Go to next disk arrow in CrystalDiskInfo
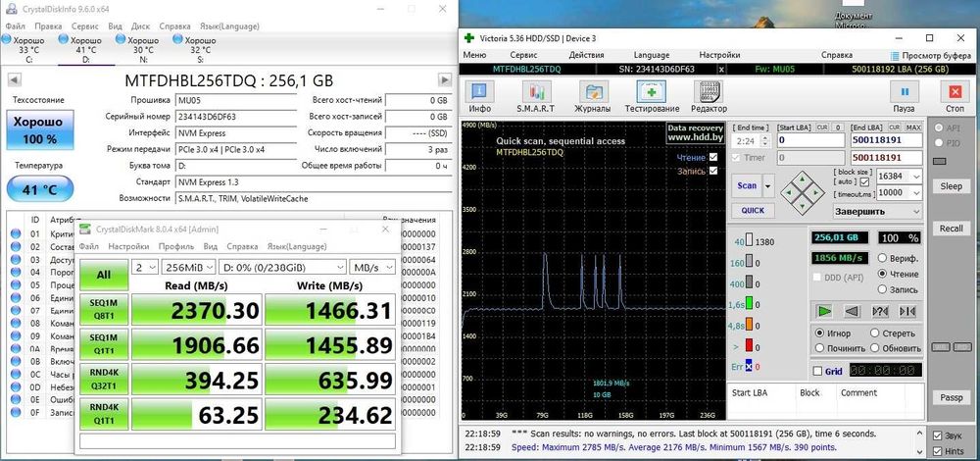 tap(444, 80)
